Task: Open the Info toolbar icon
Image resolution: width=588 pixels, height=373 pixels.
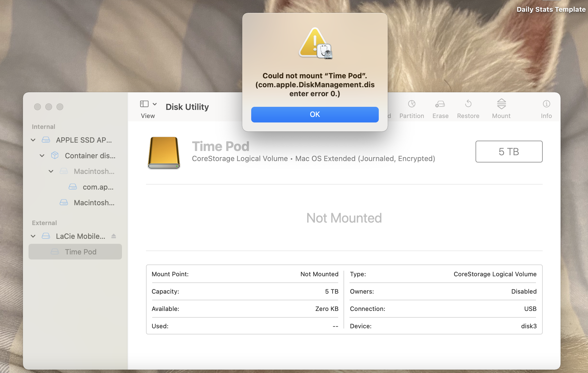Action: (x=546, y=104)
